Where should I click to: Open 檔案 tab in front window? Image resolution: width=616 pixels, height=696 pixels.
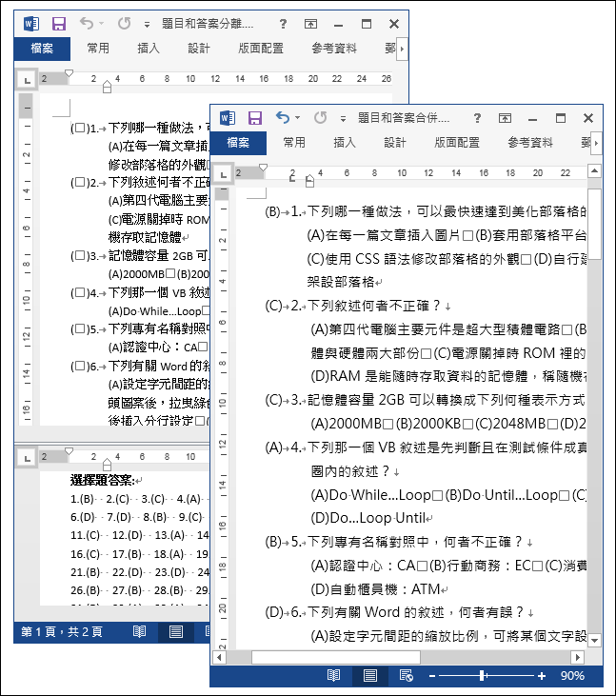(238, 143)
